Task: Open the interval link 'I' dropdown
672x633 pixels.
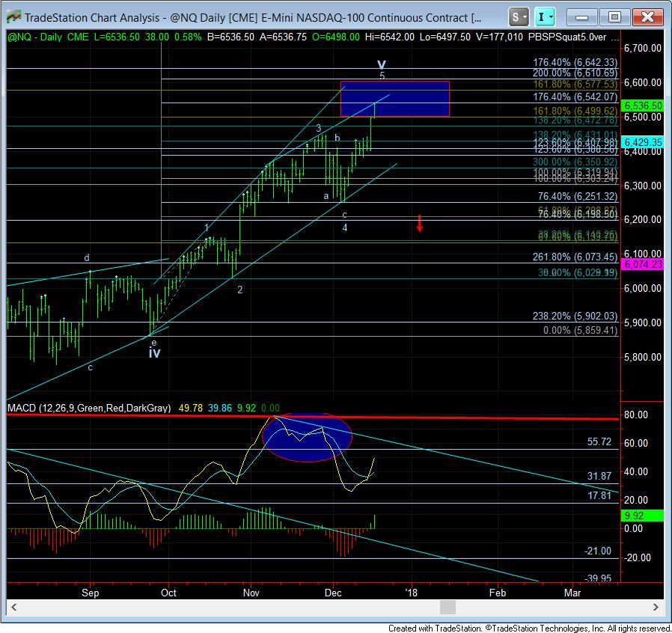Action: click(x=547, y=16)
